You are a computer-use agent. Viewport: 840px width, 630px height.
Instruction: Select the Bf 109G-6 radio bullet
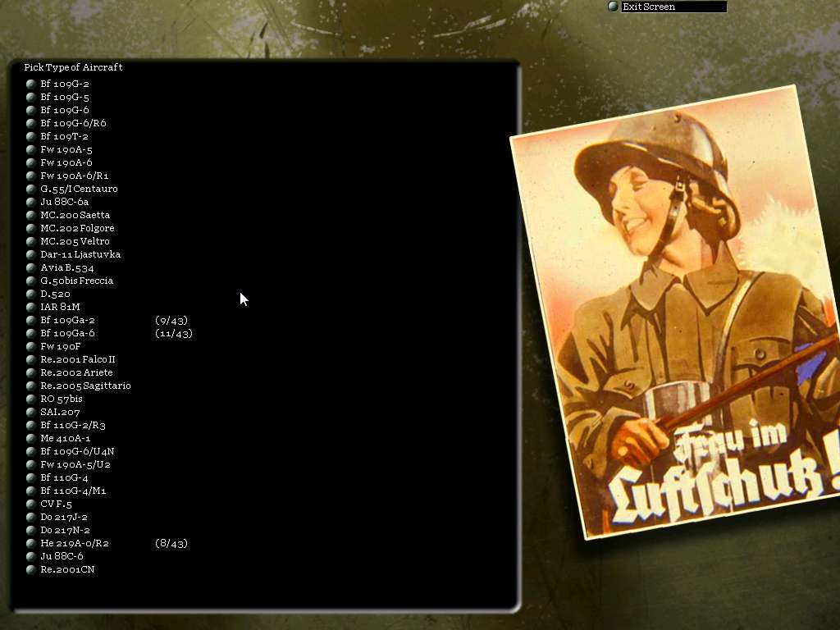pos(31,110)
